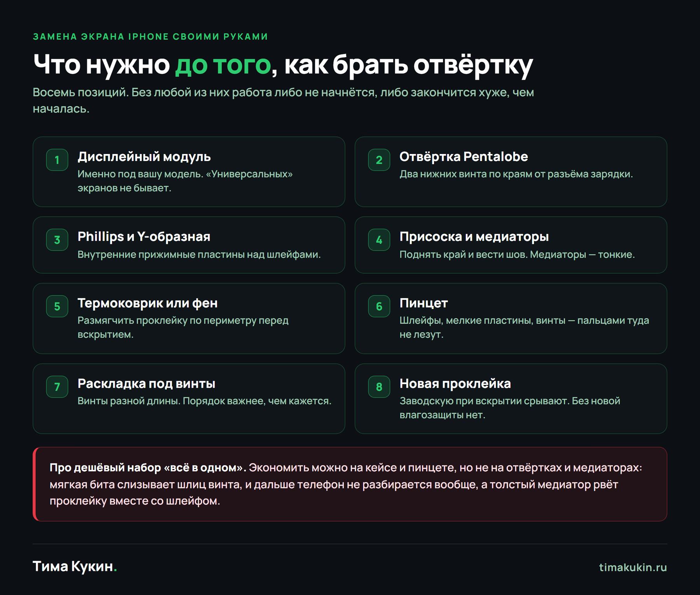Select the text «Внутренние прижимные пластины над шлейфами.»

(199, 254)
